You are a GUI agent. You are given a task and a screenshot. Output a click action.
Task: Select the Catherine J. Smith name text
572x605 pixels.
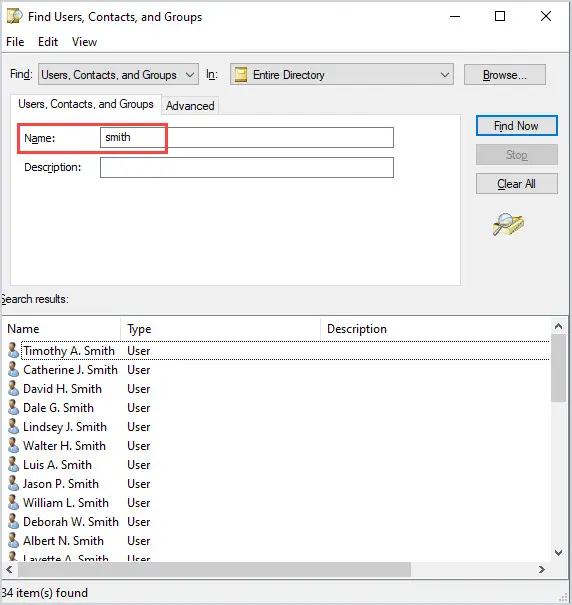[70, 370]
